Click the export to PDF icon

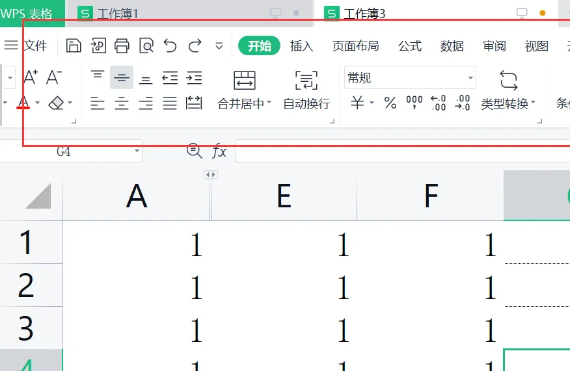point(98,46)
